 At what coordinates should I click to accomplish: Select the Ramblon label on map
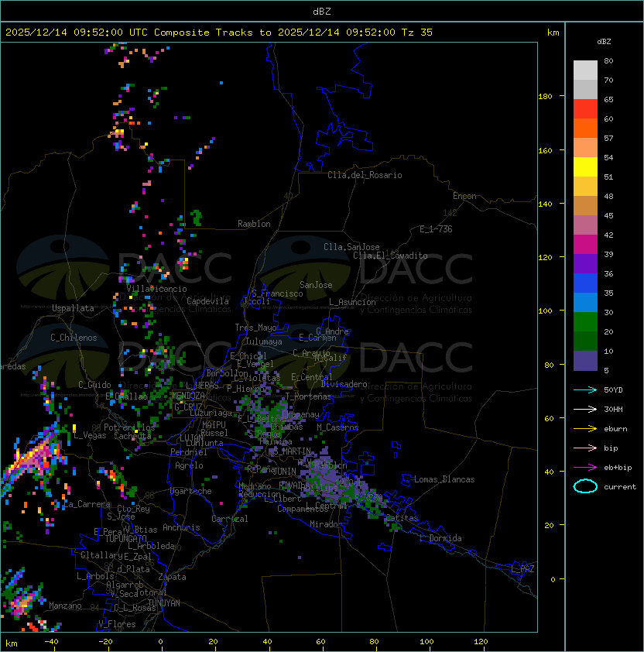254,224
